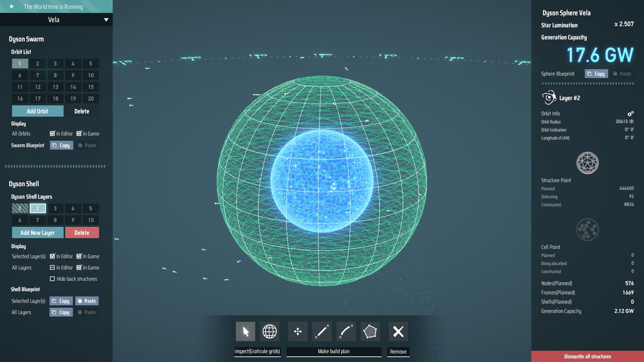Select the node placement tool
This screenshot has width=644, height=362.
[x=298, y=331]
